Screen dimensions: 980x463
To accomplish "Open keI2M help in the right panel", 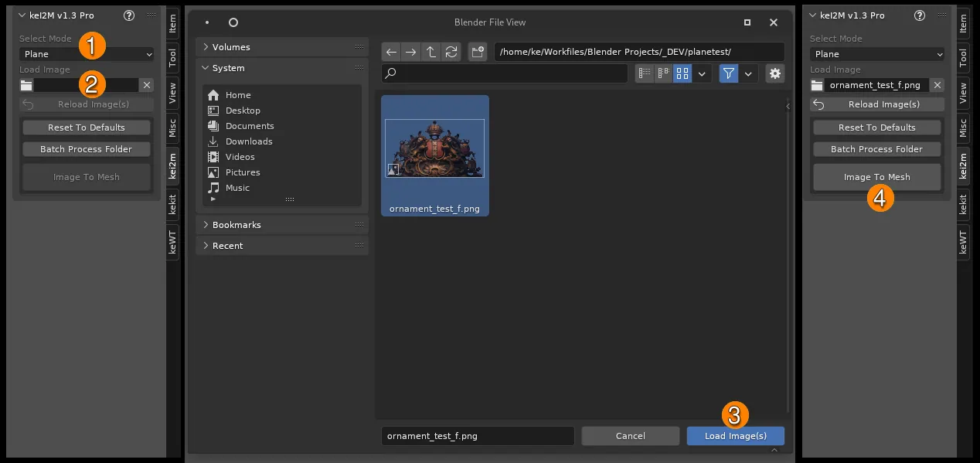I will click(919, 15).
